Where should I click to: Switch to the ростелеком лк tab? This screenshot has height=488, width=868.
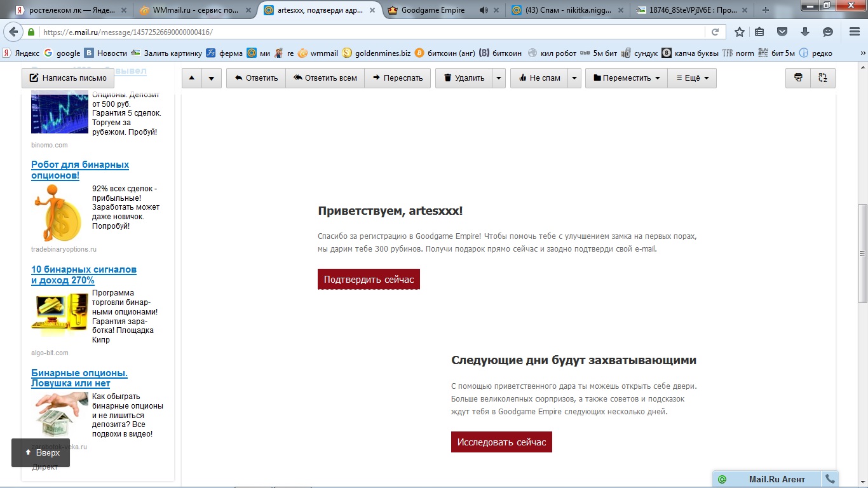[71, 10]
